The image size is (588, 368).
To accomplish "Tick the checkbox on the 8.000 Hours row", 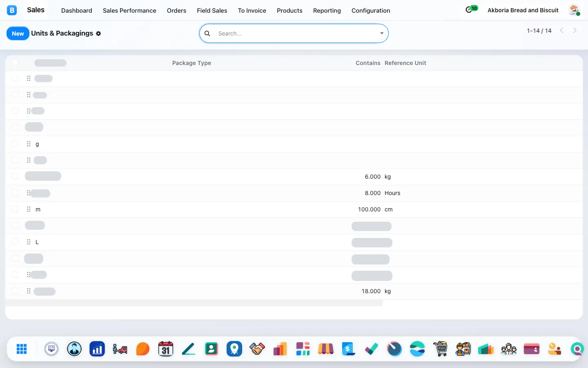I will click(x=15, y=193).
